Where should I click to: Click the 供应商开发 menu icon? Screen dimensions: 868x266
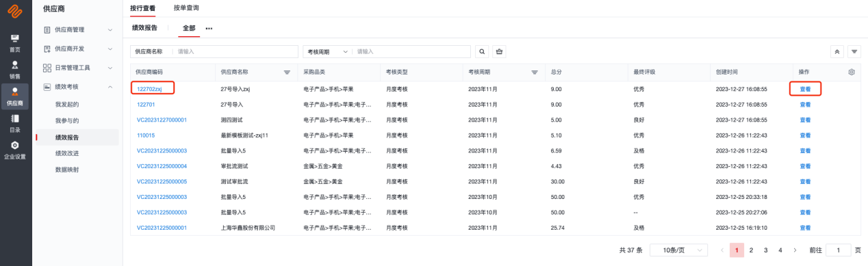47,49
